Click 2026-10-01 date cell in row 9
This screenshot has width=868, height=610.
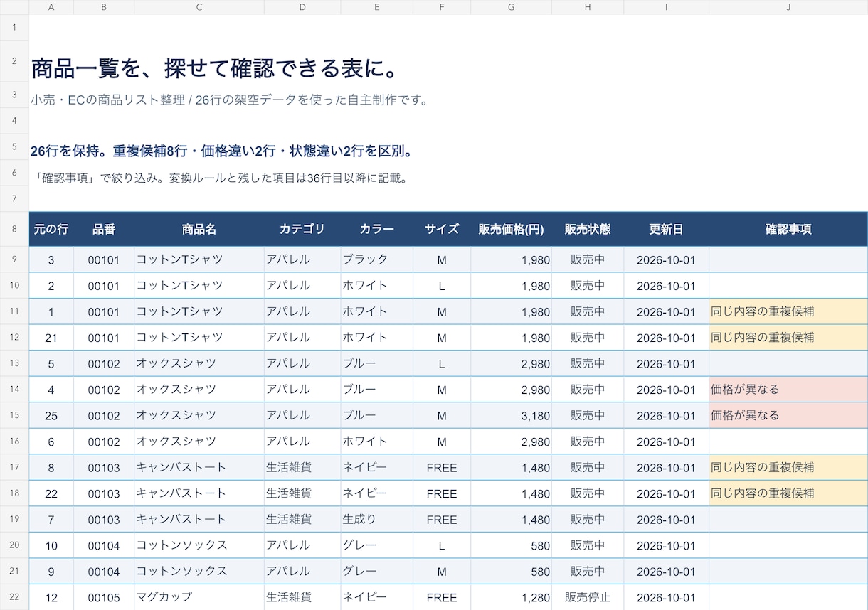coord(667,259)
